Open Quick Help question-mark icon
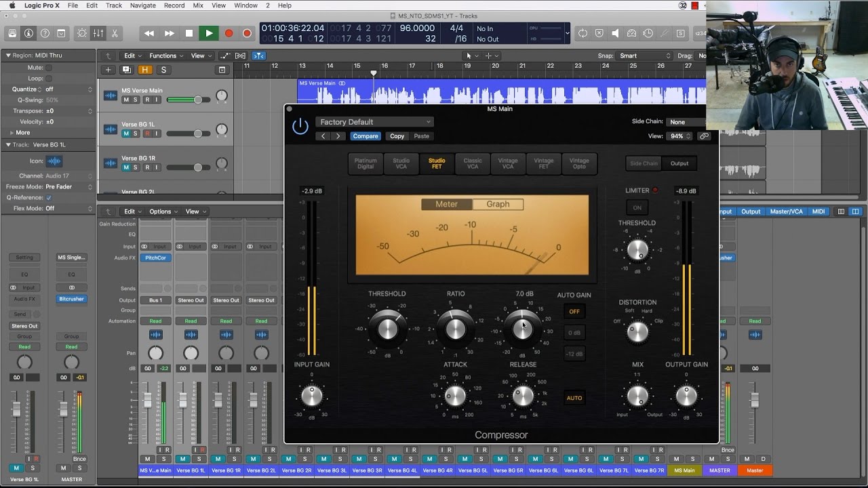The image size is (868, 488). [45, 33]
